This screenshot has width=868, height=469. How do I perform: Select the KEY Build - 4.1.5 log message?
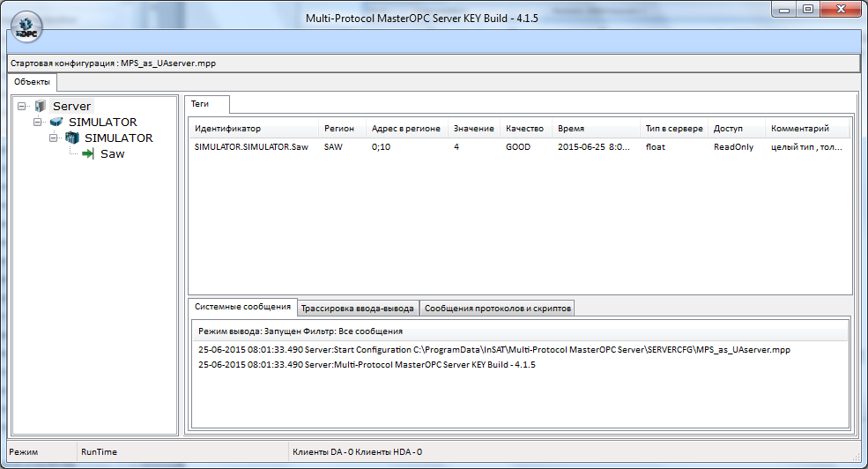pyautogui.click(x=367, y=364)
